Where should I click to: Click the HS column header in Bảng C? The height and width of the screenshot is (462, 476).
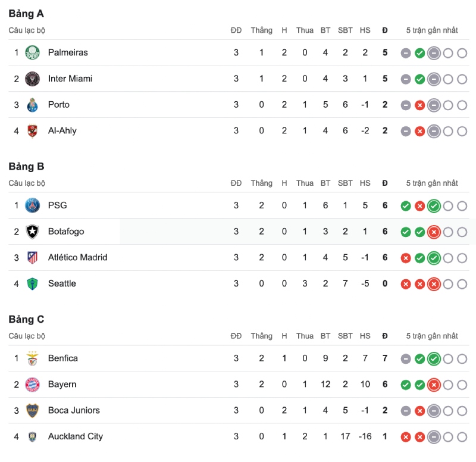click(365, 336)
